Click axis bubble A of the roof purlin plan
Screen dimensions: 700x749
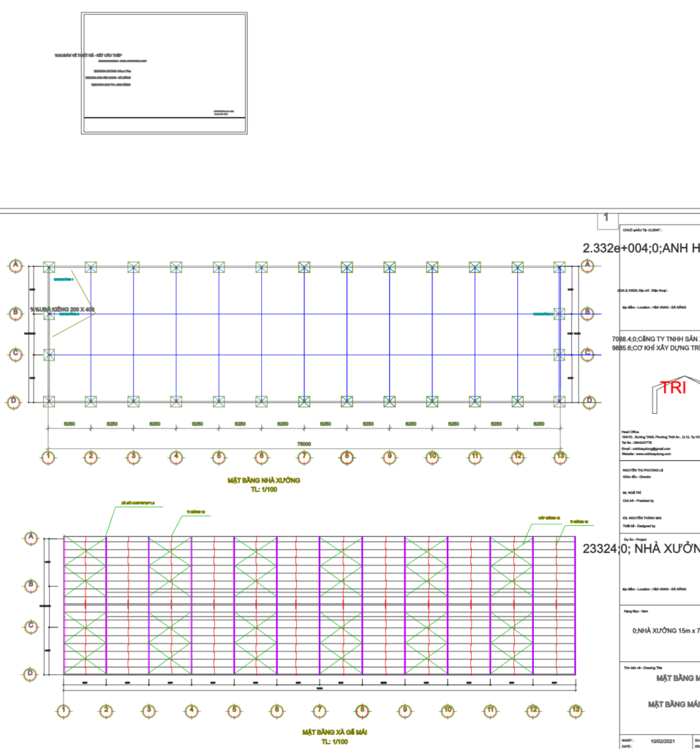point(31,538)
